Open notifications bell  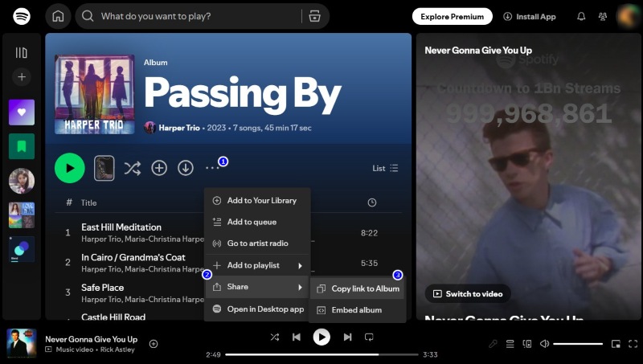click(x=581, y=16)
